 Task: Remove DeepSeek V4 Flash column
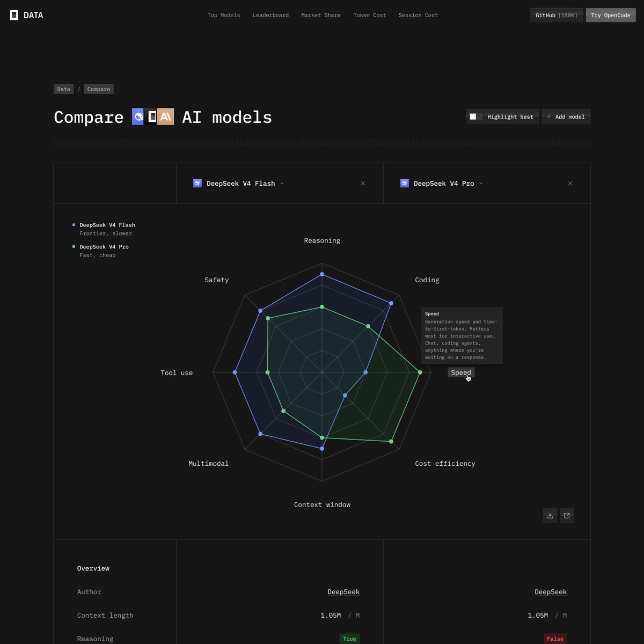pos(363,184)
